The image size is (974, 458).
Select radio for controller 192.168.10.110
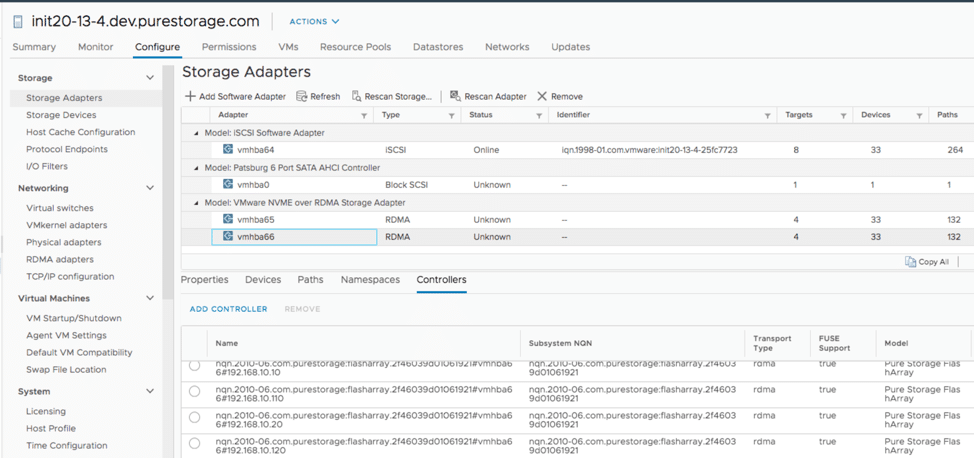tap(194, 391)
